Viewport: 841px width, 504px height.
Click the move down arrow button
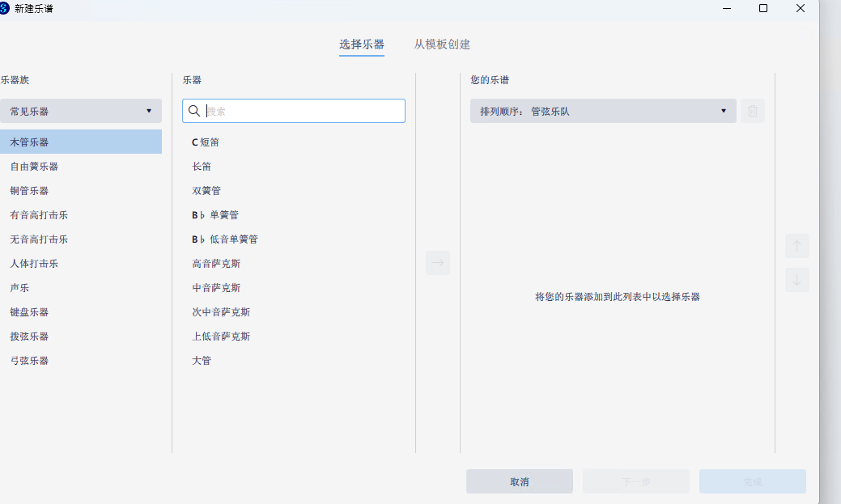pos(797,280)
